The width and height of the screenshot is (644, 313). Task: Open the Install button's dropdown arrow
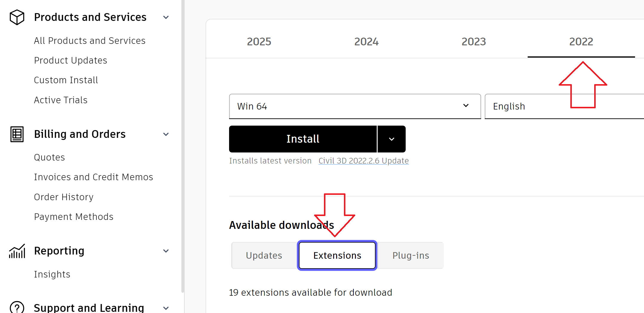coord(391,139)
